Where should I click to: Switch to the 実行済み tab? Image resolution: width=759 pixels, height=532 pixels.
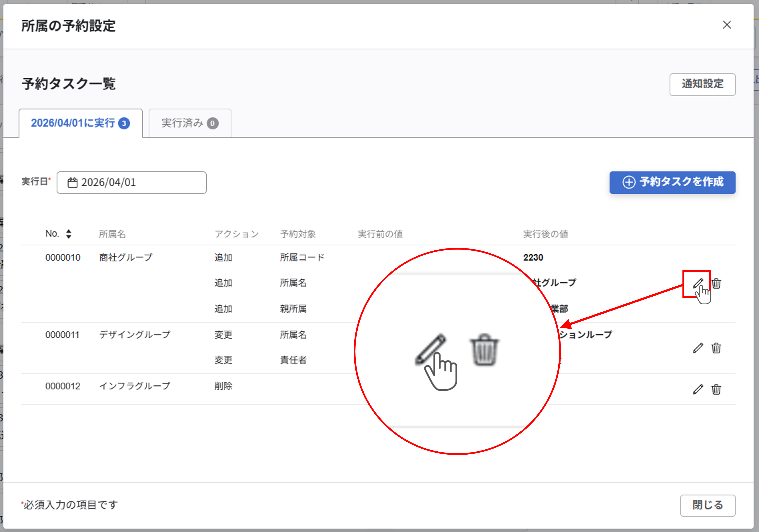click(190, 123)
